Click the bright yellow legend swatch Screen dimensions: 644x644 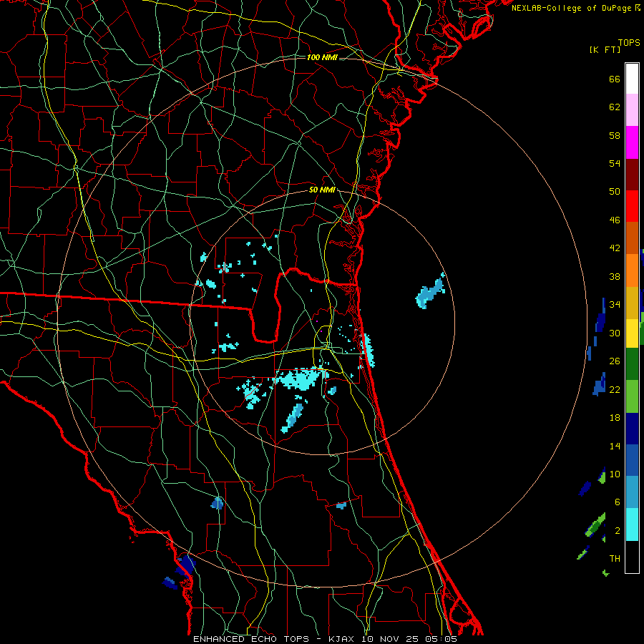point(632,333)
